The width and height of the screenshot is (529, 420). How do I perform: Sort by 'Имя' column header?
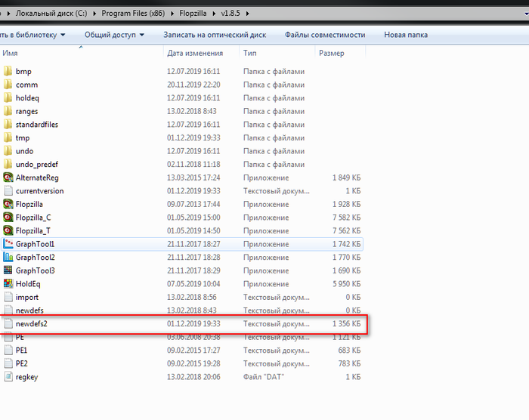pos(82,53)
